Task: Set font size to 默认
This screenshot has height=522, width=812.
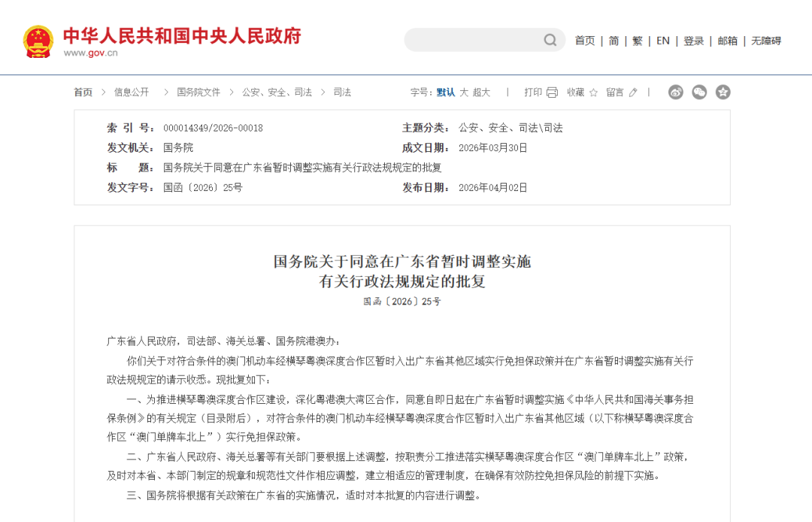Action: [446, 93]
